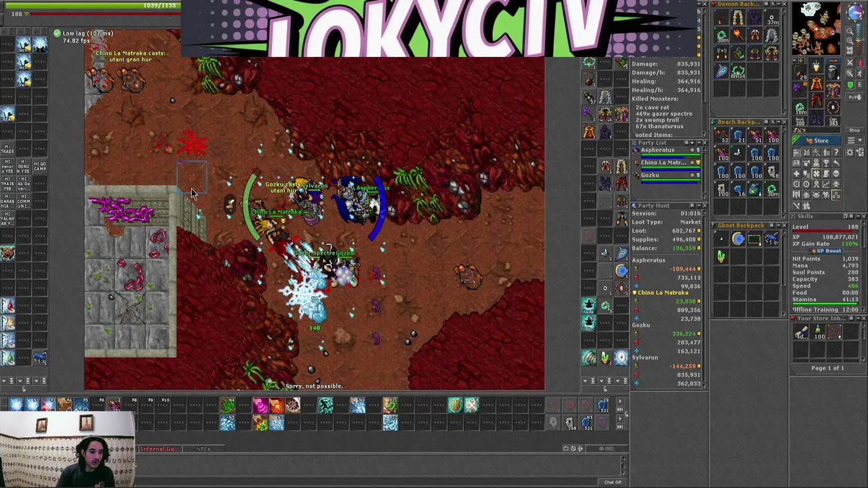
Task: Click green crystal item in Ghost Backpack
Action: click(x=722, y=256)
